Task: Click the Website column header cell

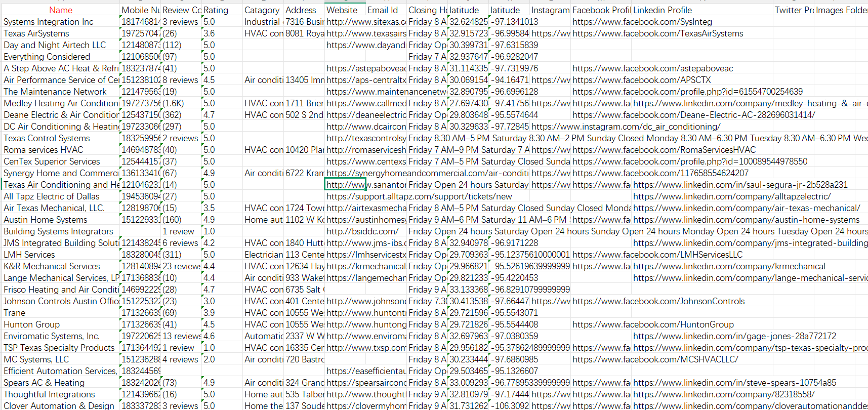Action: click(342, 10)
